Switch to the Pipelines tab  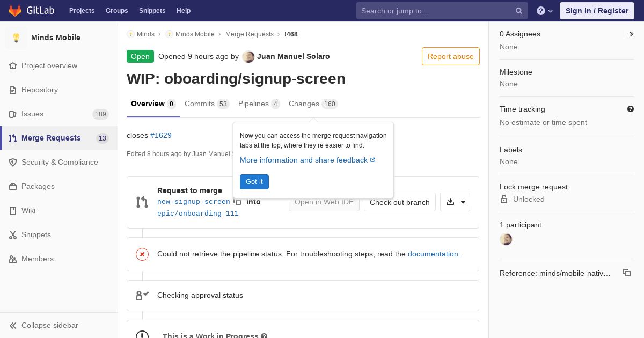[259, 104]
